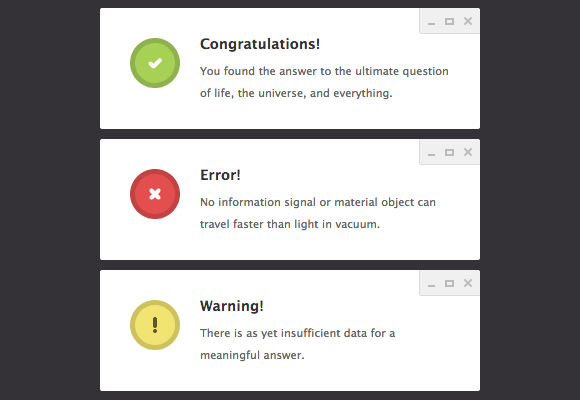This screenshot has width=580, height=400.
Task: Click the text about ultimate question of life
Action: (x=324, y=82)
